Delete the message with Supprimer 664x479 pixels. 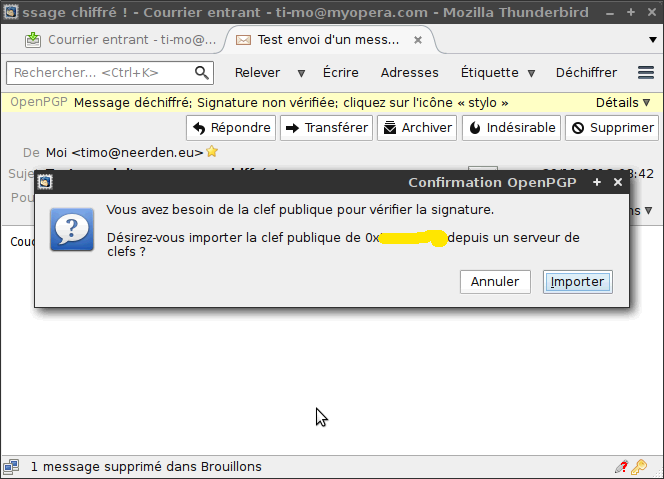click(610, 128)
